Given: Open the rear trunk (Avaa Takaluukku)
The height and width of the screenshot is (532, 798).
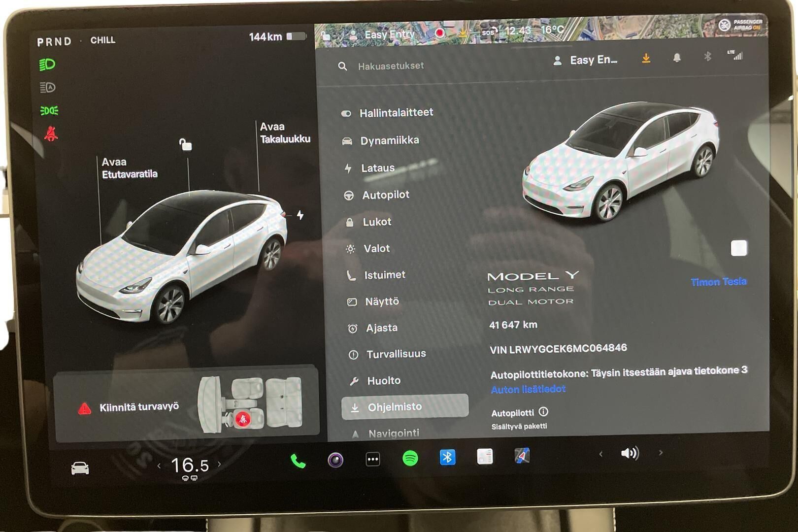Looking at the screenshot, I should click(x=285, y=133).
